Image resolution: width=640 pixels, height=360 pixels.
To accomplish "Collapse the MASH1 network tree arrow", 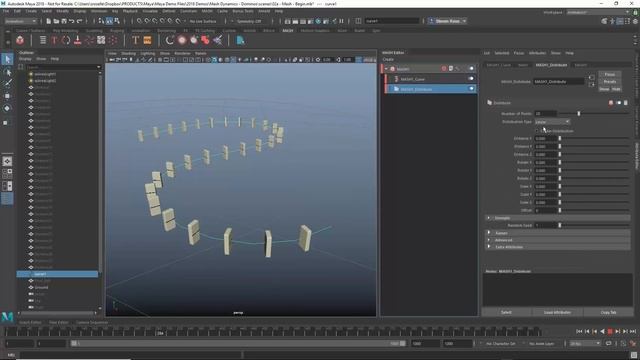I will (x=386, y=69).
